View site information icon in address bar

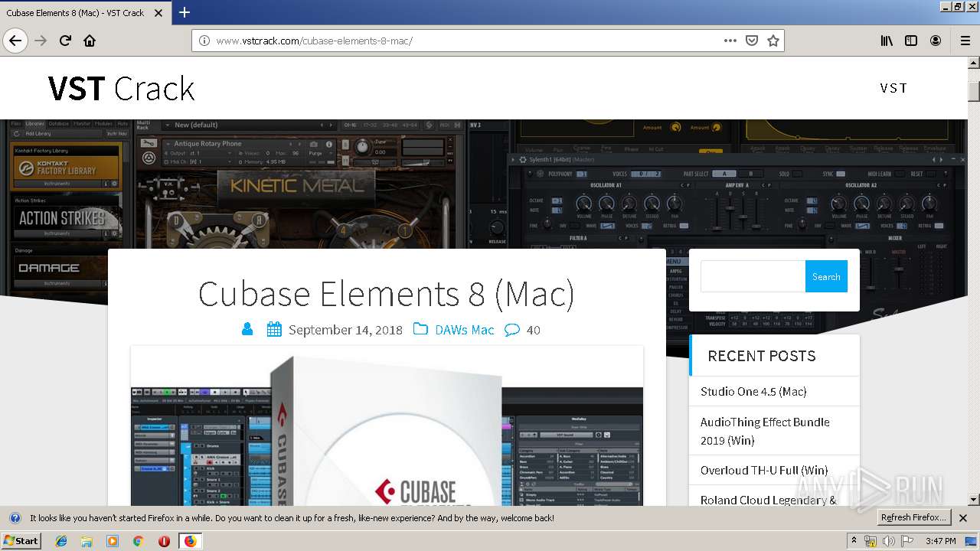[x=204, y=41]
